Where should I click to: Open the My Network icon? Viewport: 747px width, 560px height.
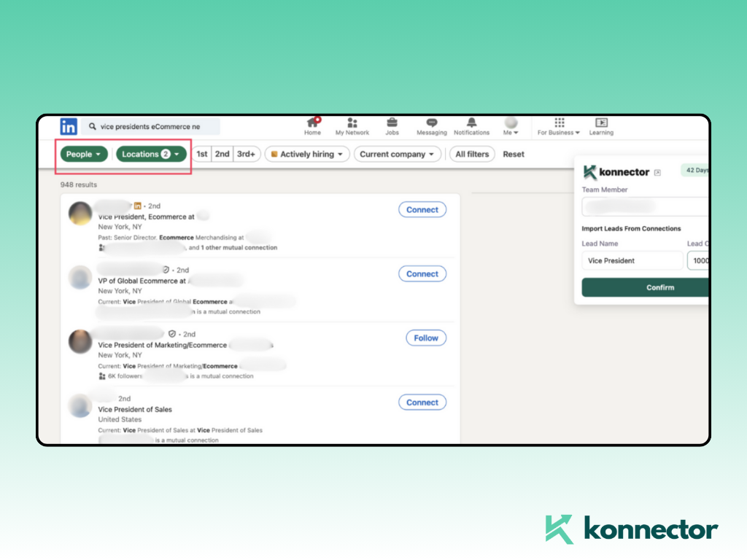(x=352, y=122)
